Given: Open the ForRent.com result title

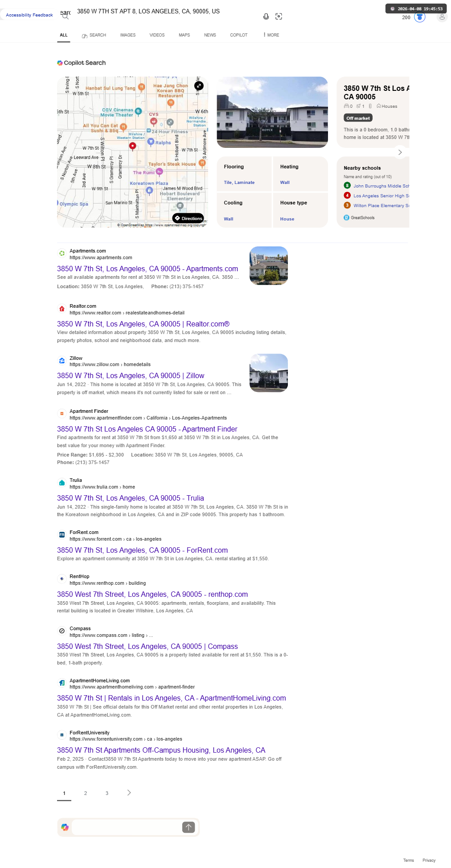Looking at the screenshot, I should (143, 550).
